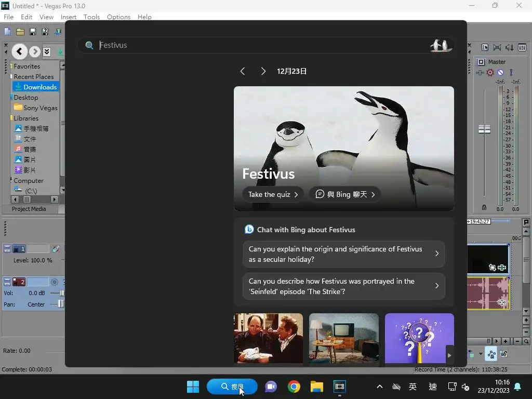The width and height of the screenshot is (532, 399).
Task: Click the Properties icon with question mark
Action: click(45, 32)
